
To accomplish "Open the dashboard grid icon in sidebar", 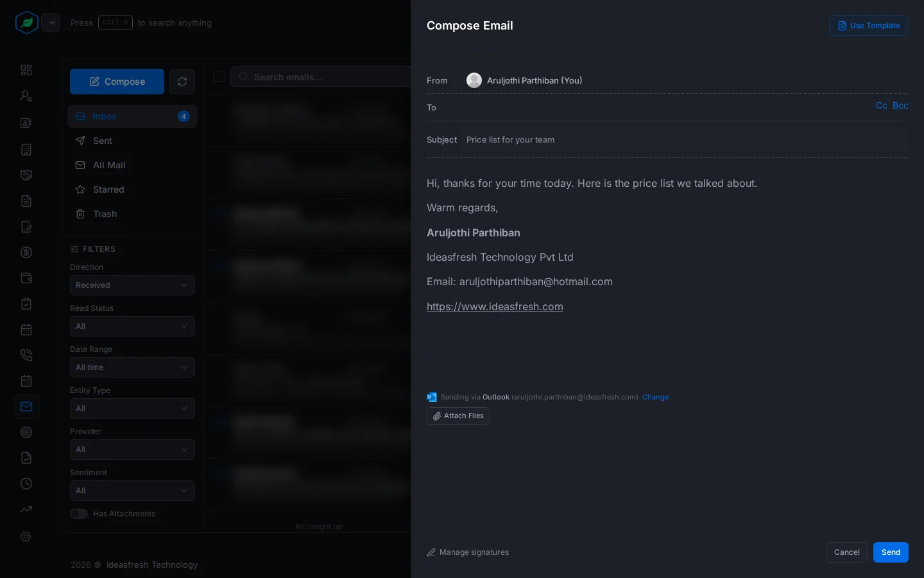I will (26, 70).
